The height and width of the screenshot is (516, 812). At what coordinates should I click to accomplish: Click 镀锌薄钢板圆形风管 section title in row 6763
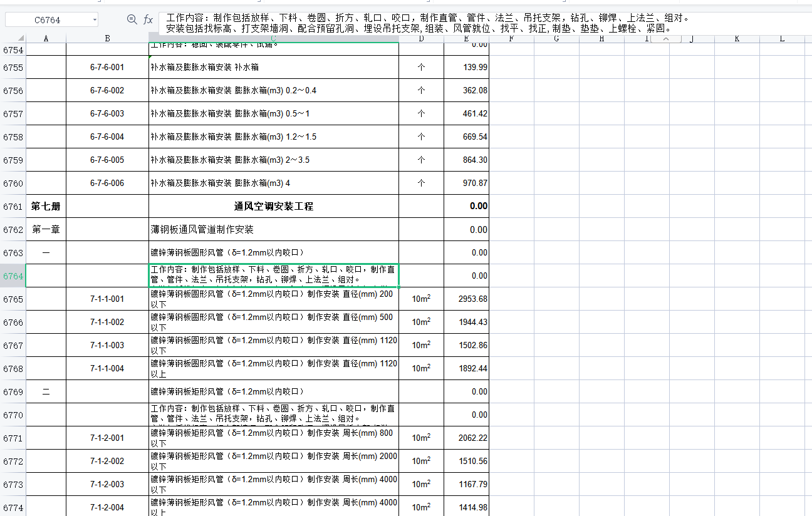coord(274,252)
